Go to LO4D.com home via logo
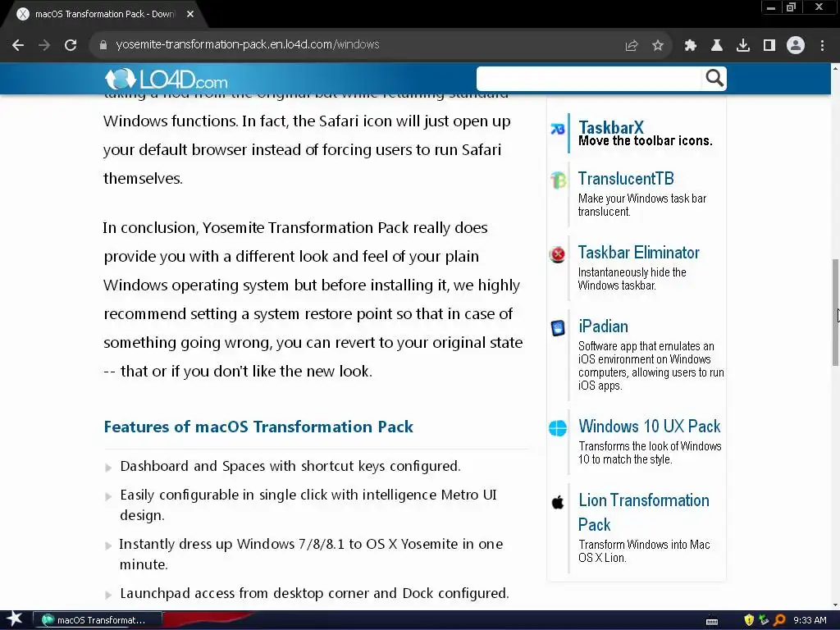 tap(166, 80)
